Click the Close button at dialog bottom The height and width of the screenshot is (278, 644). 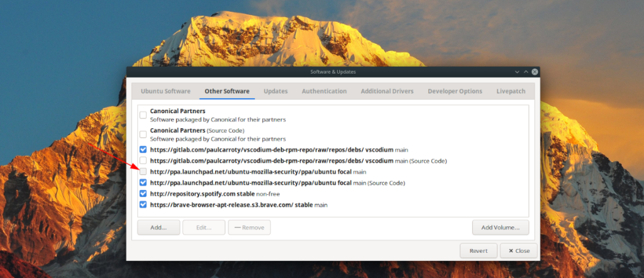point(519,251)
